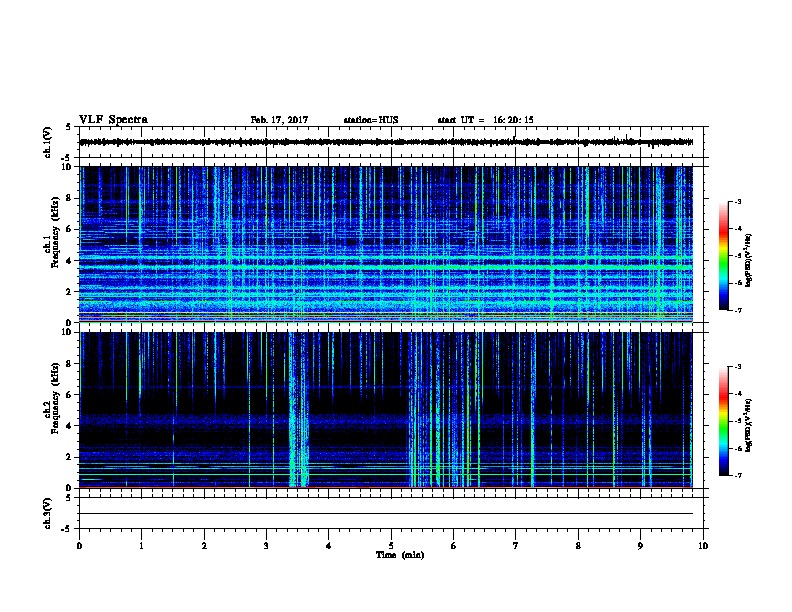Viewport: 792px width, 612px height.
Task: Click the "-7" label on ch.2 color bar
Action: click(737, 475)
